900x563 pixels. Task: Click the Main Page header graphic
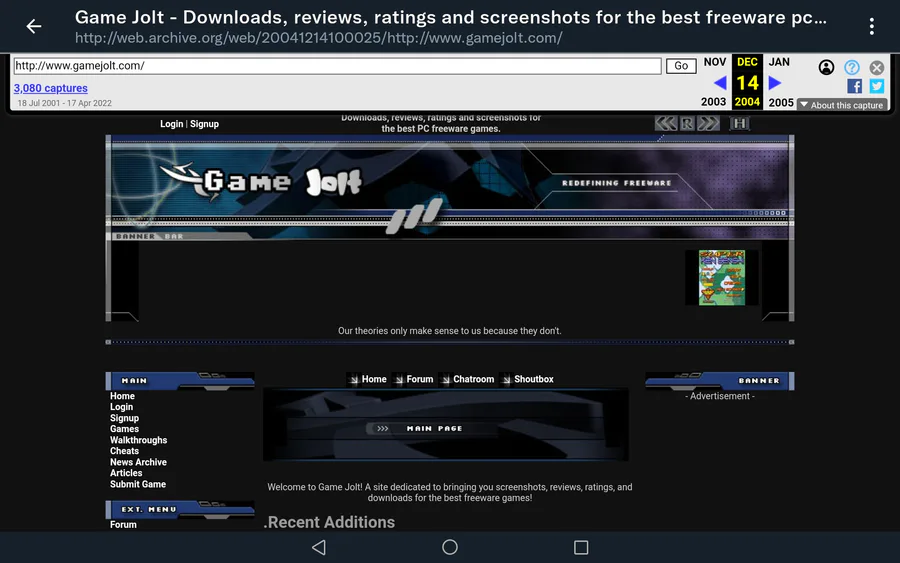(x=445, y=425)
